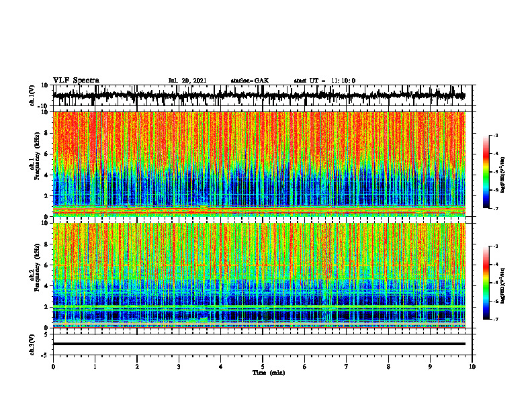Click the lower color bar beside ch.2 spectrogram
Viewport: 532px width, 411px height.
486,283
